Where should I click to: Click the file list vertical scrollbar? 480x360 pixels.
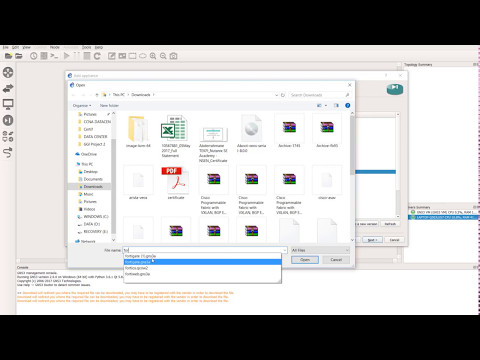point(352,145)
